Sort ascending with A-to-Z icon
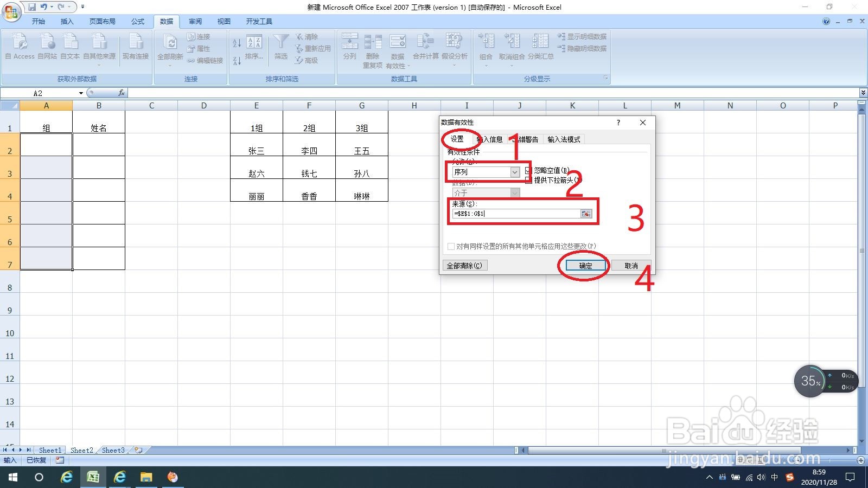The height and width of the screenshot is (488, 868). [237, 43]
